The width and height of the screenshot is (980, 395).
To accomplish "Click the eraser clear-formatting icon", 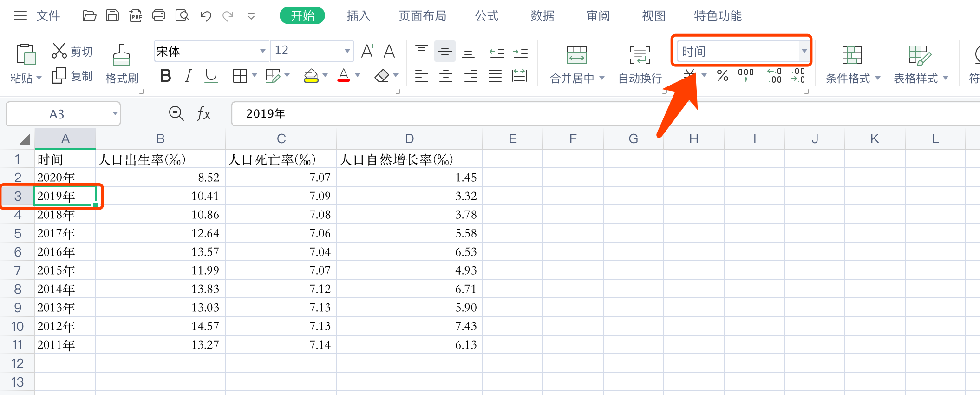I will 382,75.
